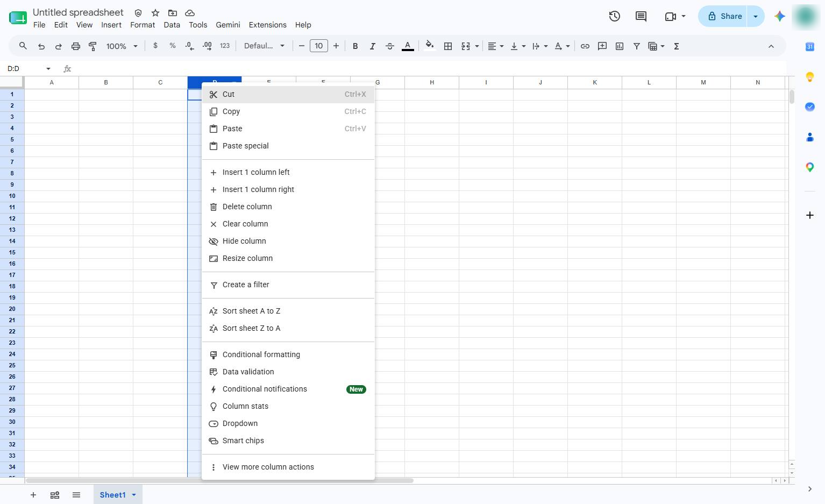Open the Default font dropdown
825x504 pixels.
(264, 46)
